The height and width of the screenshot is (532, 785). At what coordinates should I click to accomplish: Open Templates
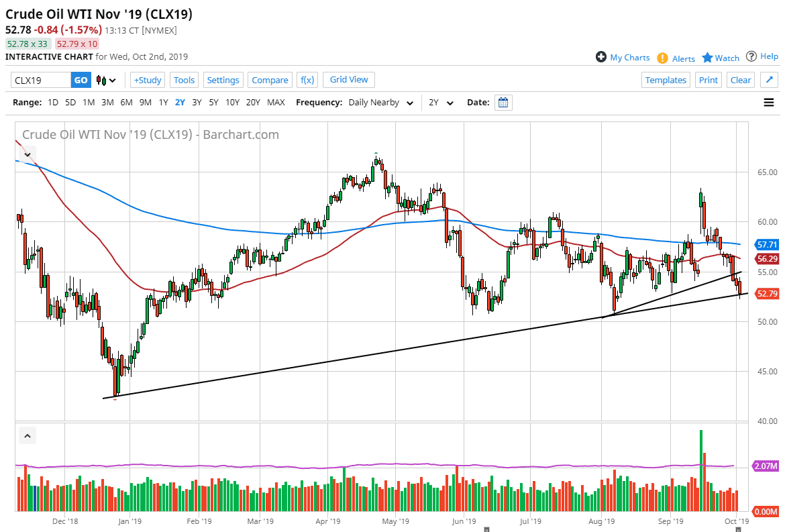(666, 79)
